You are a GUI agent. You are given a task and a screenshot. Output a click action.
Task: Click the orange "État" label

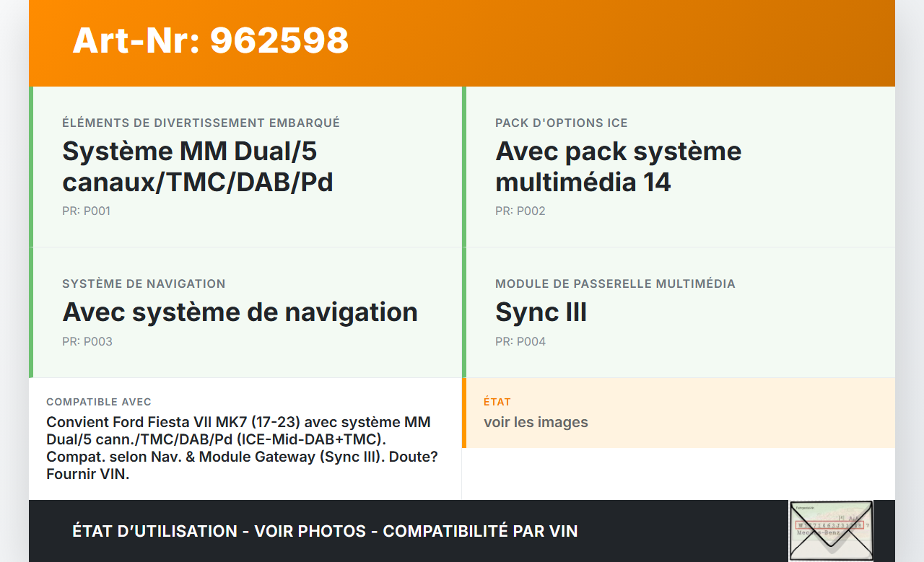tap(497, 402)
